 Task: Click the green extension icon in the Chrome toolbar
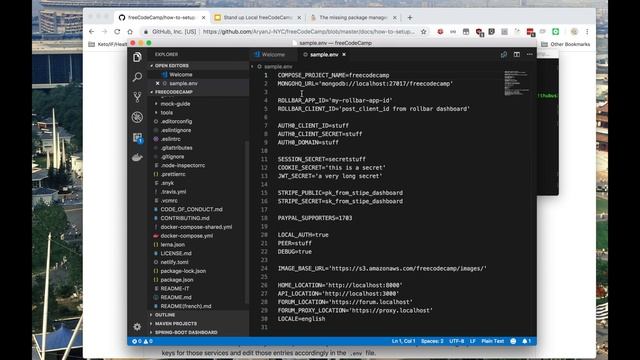[556, 31]
